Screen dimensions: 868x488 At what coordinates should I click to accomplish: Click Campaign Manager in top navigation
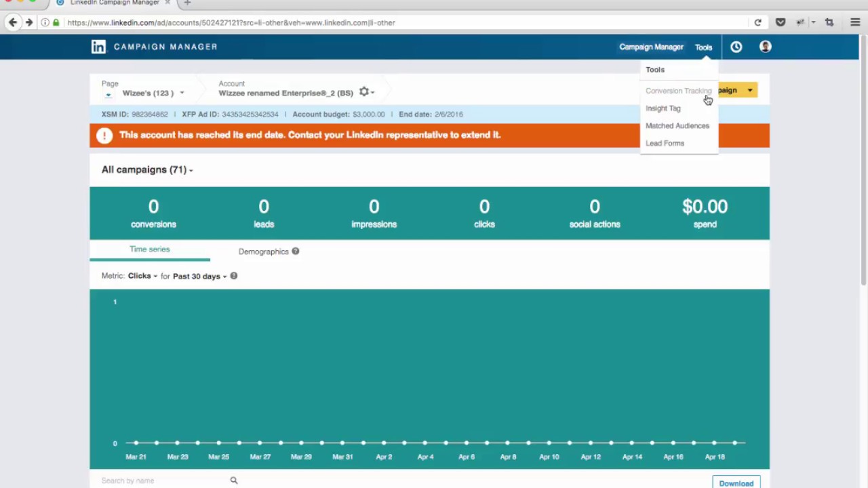click(651, 47)
